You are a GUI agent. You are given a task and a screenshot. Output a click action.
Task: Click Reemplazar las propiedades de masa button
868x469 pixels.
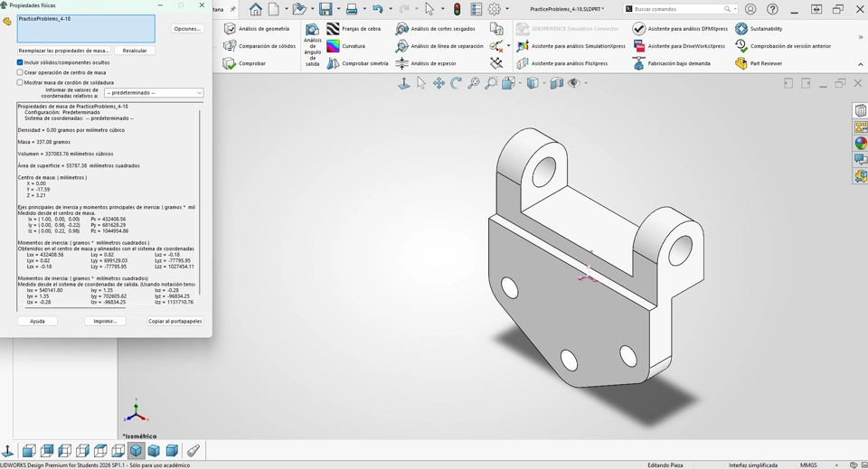(x=64, y=51)
